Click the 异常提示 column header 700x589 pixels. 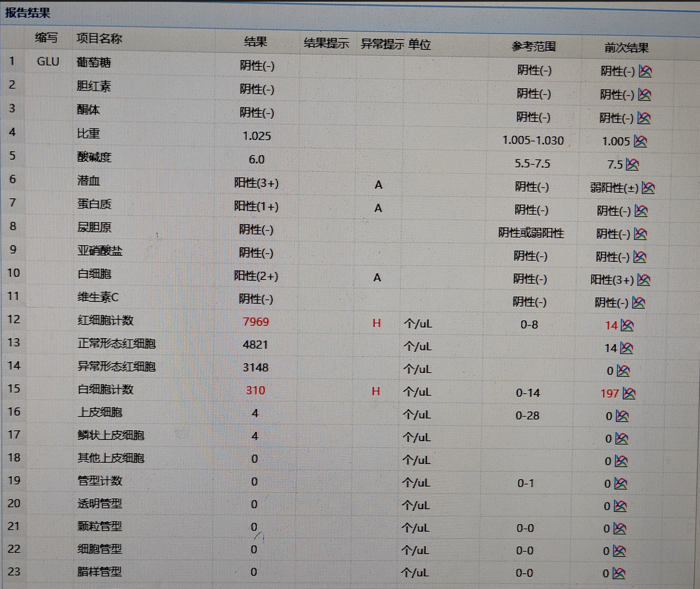click(x=382, y=44)
